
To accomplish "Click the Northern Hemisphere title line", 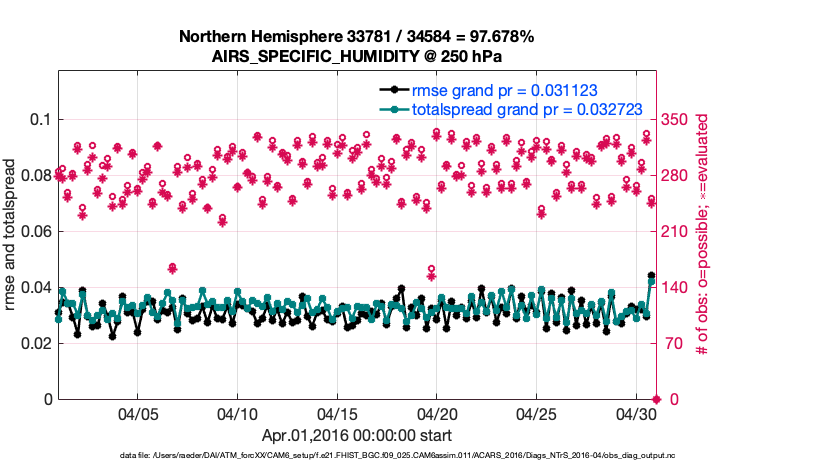I will [x=356, y=37].
